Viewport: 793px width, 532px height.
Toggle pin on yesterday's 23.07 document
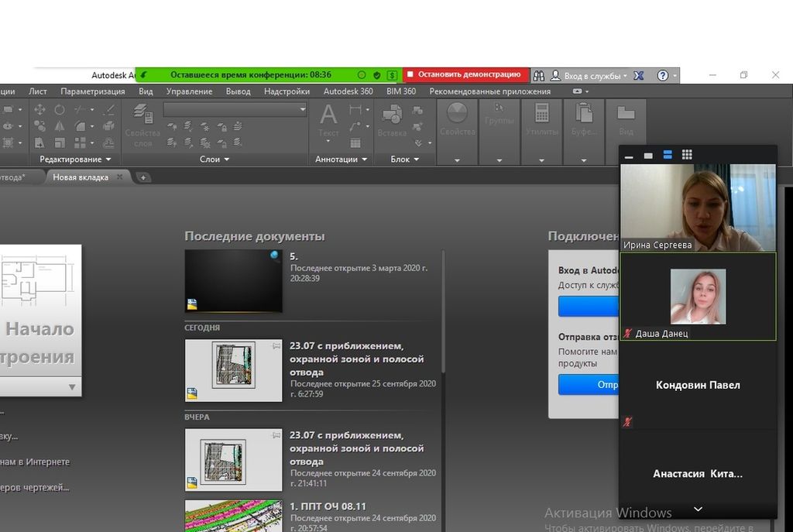[x=276, y=435]
